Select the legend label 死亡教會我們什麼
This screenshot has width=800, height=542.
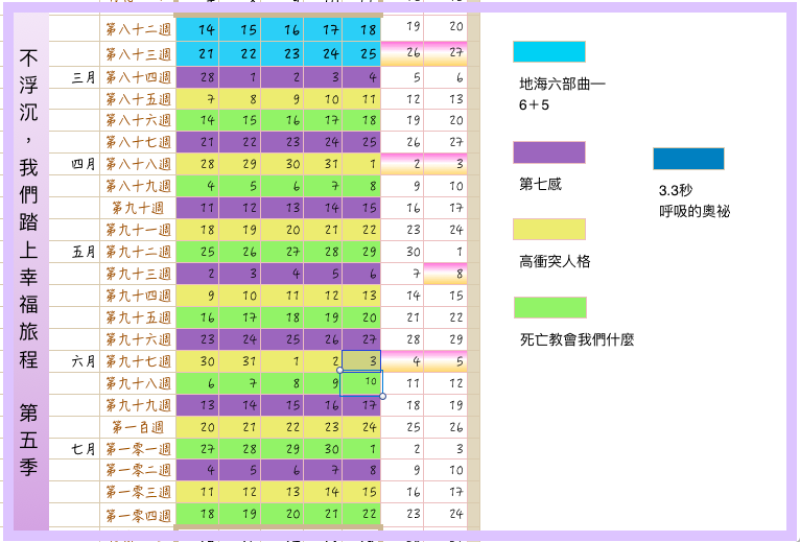coord(577,340)
